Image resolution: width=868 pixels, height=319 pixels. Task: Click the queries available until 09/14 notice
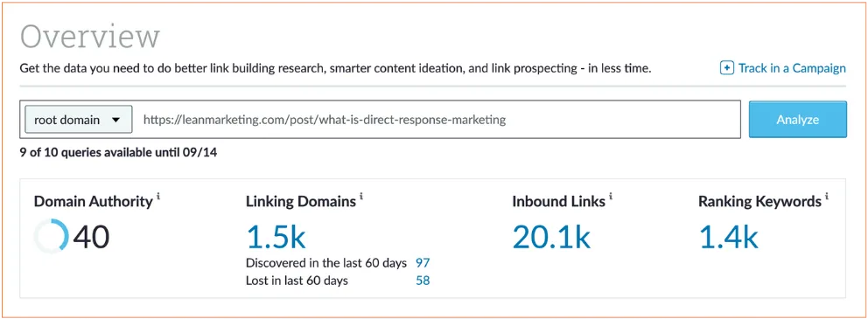(x=118, y=153)
